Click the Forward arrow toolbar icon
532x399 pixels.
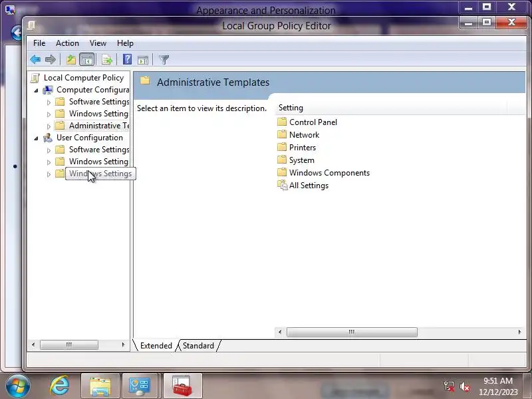[x=51, y=60]
